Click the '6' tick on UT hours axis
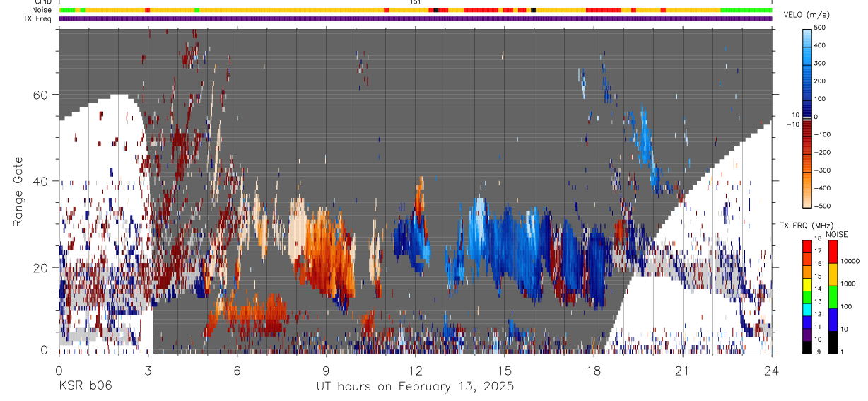This screenshot has height=401, width=868. tap(237, 371)
